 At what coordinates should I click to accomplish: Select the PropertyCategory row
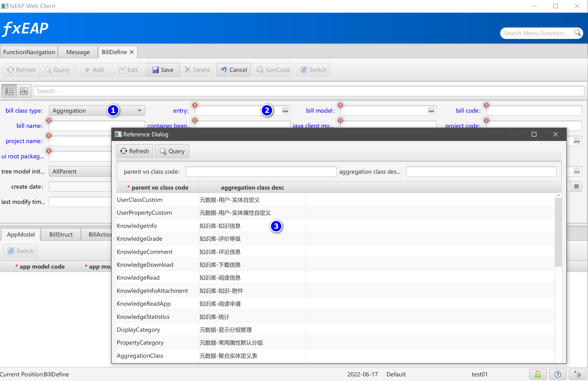pos(336,343)
